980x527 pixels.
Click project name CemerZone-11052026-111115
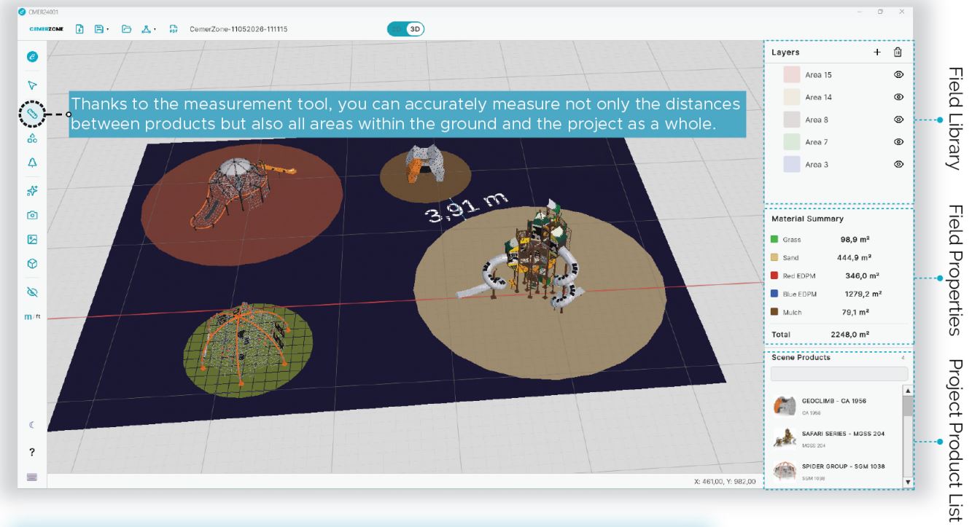tap(238, 30)
